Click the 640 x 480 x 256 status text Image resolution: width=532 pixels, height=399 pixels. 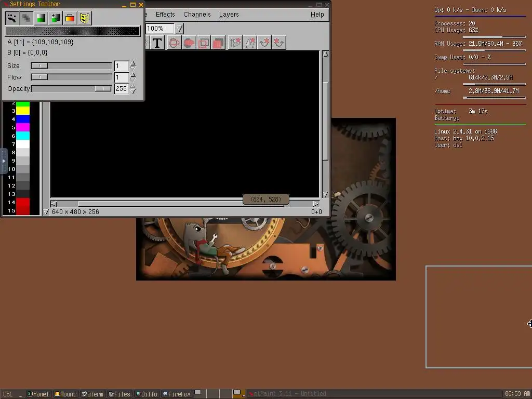pos(75,212)
